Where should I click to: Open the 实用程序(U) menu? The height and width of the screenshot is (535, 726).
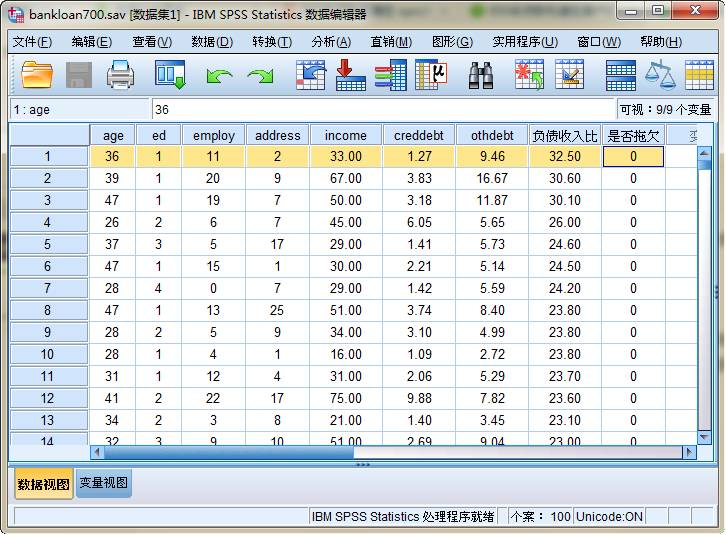pos(525,42)
